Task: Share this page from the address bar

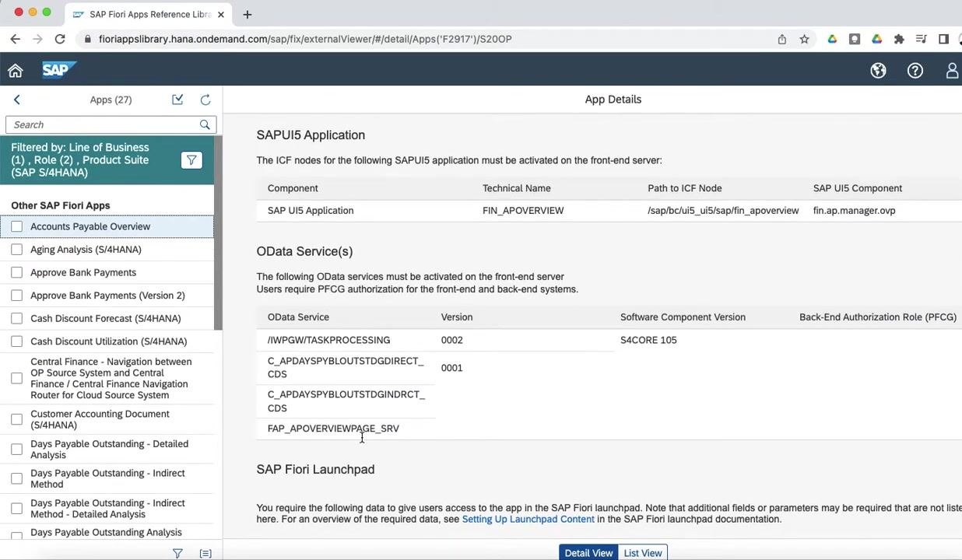Action: point(782,39)
